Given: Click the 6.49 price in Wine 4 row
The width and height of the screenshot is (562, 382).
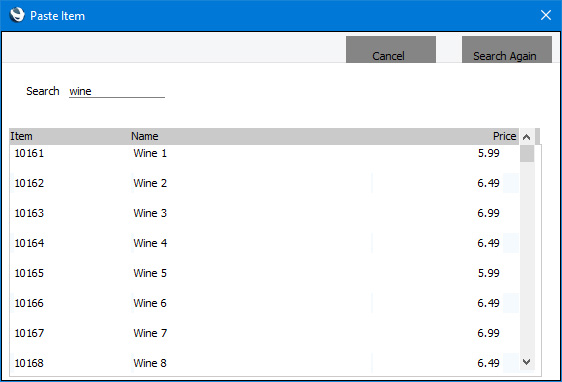Looking at the screenshot, I should [x=488, y=243].
